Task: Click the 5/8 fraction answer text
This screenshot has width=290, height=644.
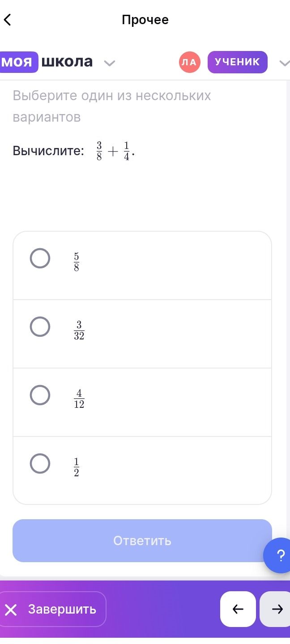Action: coord(77,262)
